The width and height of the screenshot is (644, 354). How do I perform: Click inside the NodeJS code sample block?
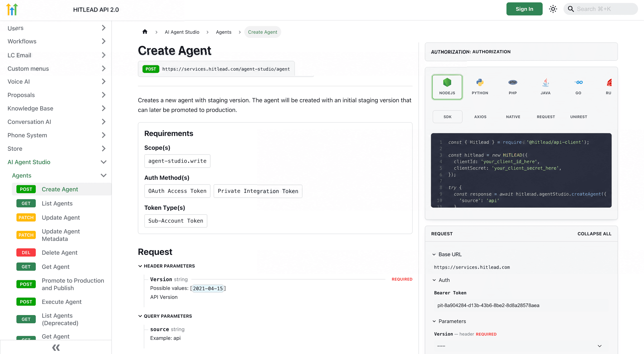[521, 170]
